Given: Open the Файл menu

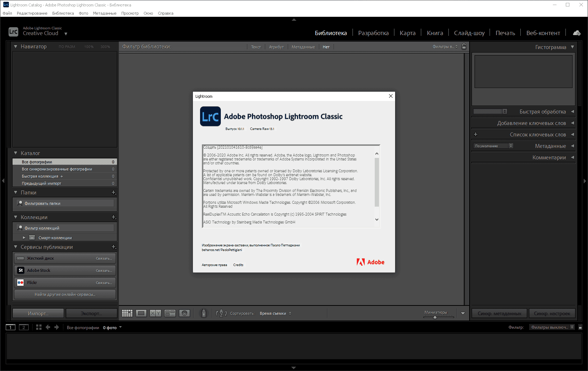Looking at the screenshot, I should (7, 13).
